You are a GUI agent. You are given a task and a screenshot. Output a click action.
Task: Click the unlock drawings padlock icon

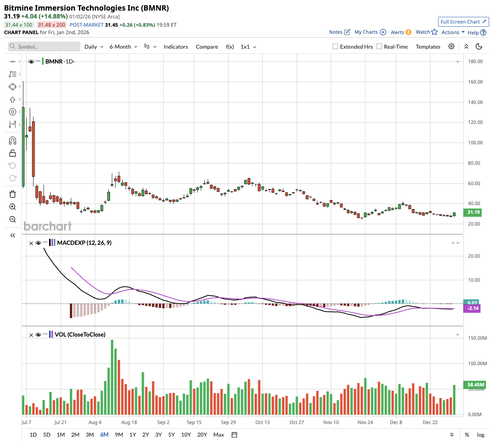[13, 153]
